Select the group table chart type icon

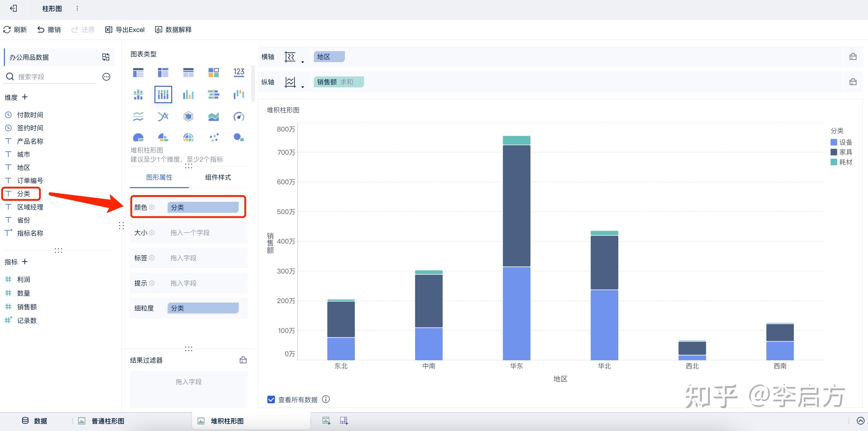pos(138,72)
